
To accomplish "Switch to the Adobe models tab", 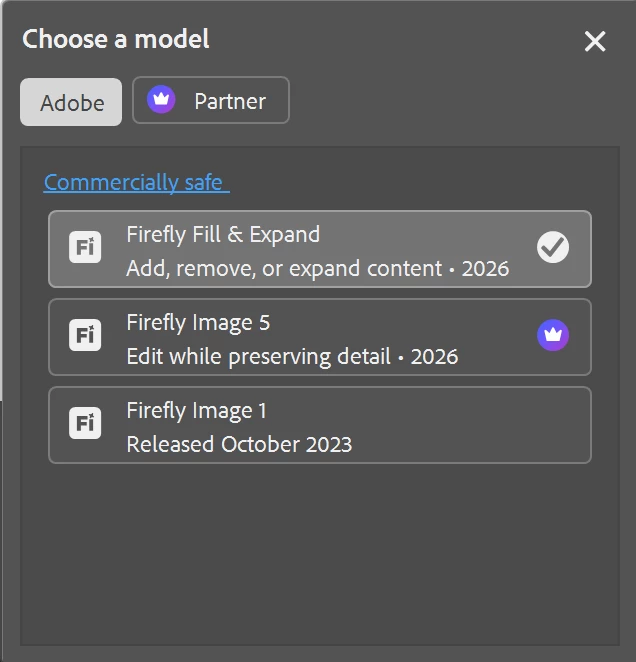I will (71, 102).
